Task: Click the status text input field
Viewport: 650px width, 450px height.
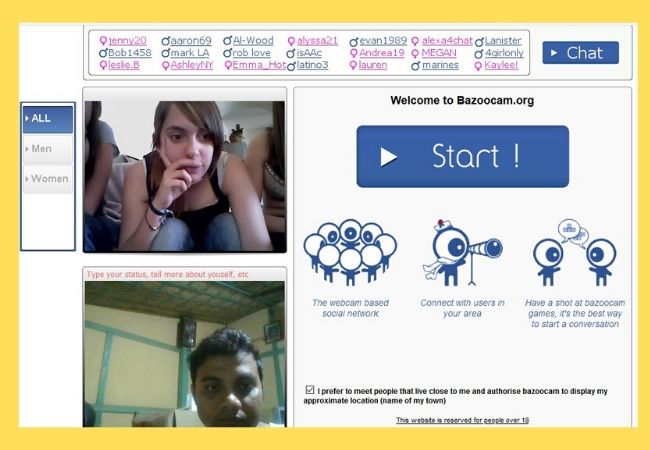Action: click(184, 274)
